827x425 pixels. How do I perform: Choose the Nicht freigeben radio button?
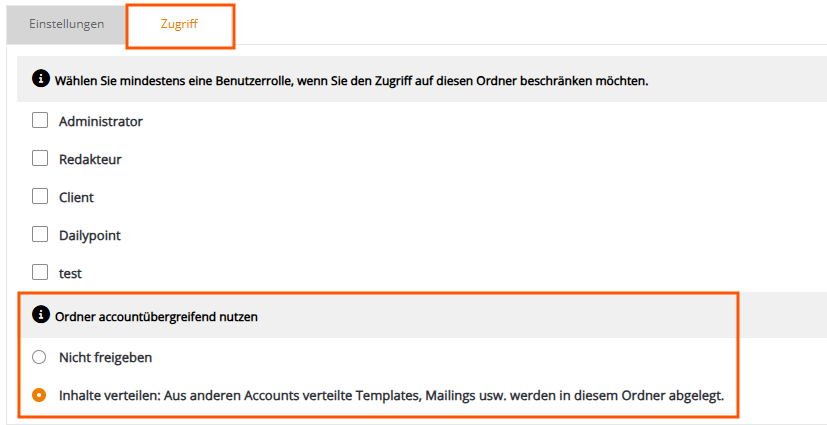40,358
